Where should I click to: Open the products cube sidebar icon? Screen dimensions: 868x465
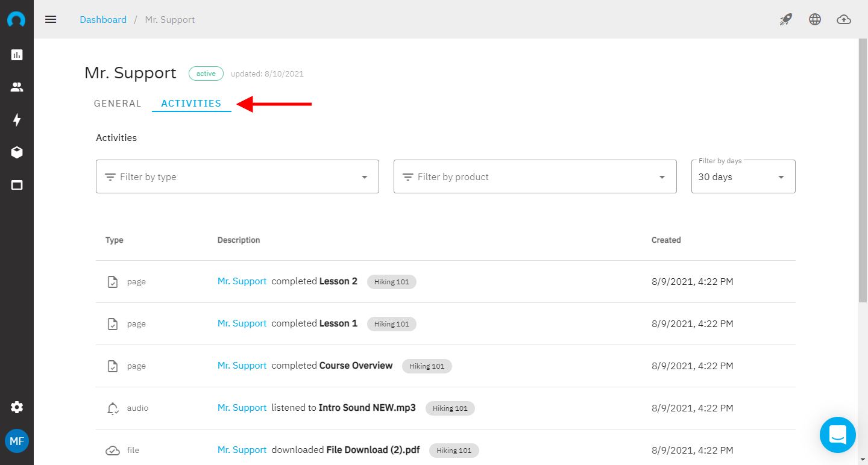coord(17,152)
